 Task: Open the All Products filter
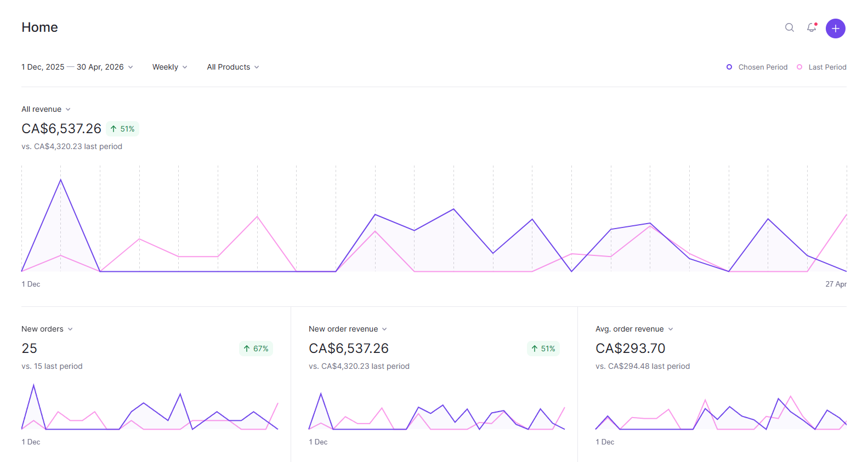(x=232, y=67)
